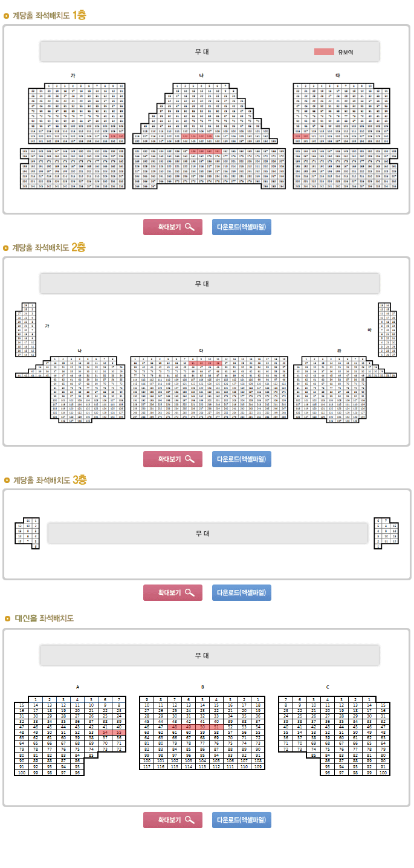
Task: Click the pink 유보석 legend swatch
Action: click(323, 52)
